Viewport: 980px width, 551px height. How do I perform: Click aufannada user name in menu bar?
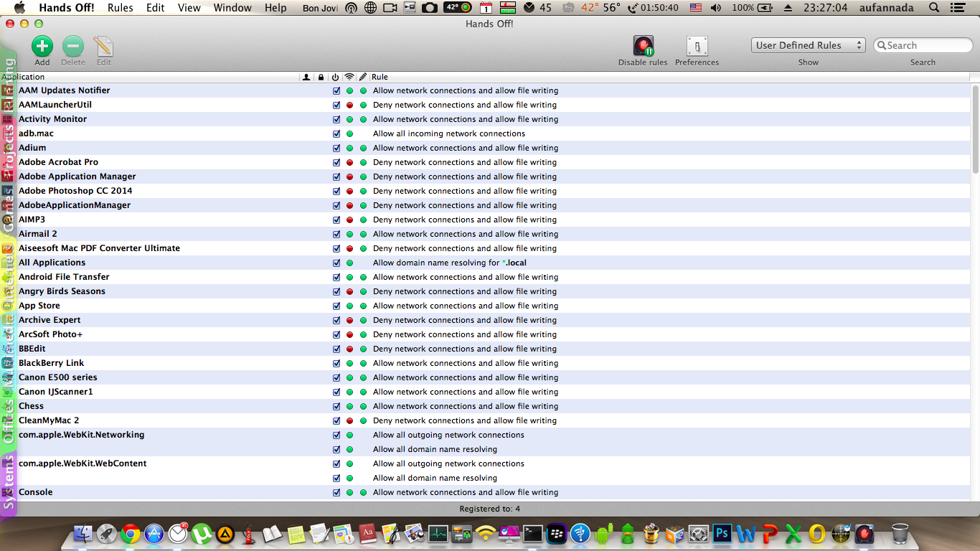tap(887, 8)
